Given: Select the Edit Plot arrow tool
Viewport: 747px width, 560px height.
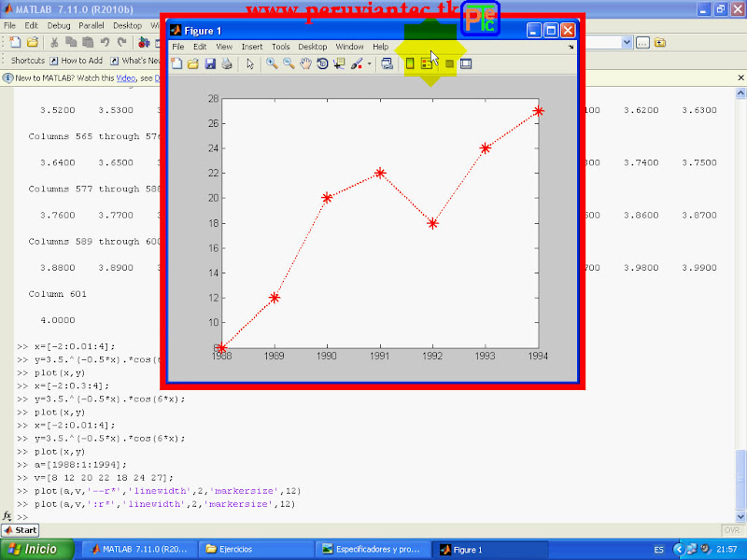Looking at the screenshot, I should pos(250,63).
